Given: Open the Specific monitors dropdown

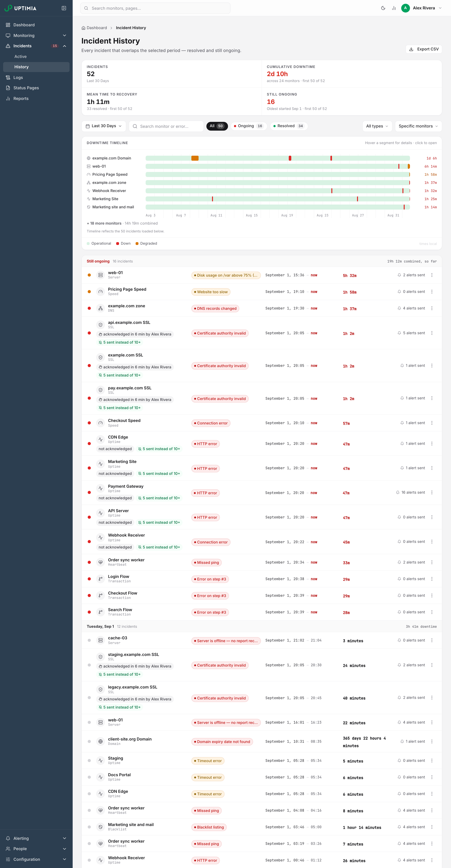Looking at the screenshot, I should (x=418, y=126).
